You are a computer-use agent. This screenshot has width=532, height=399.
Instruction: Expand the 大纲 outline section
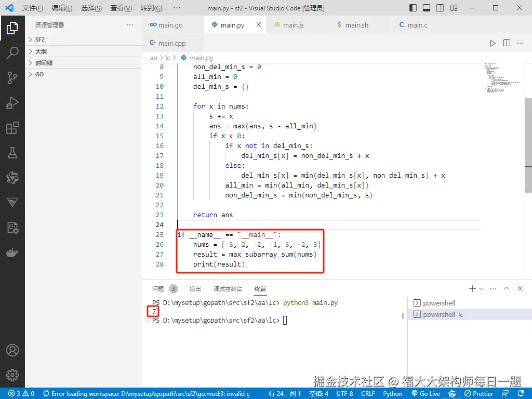click(x=84, y=51)
